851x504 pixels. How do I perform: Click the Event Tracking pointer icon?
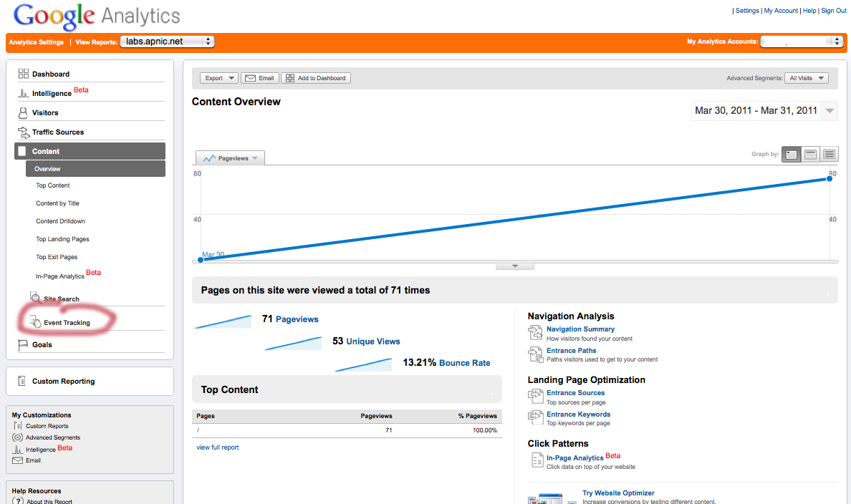tap(36, 321)
